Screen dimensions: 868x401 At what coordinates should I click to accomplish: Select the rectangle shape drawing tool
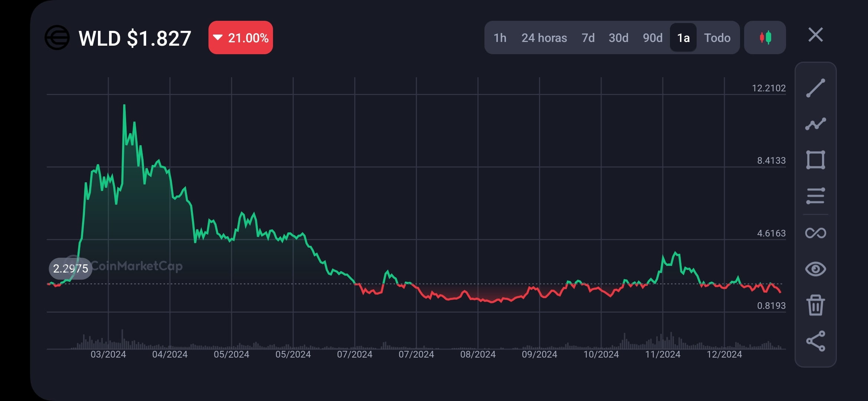815,160
